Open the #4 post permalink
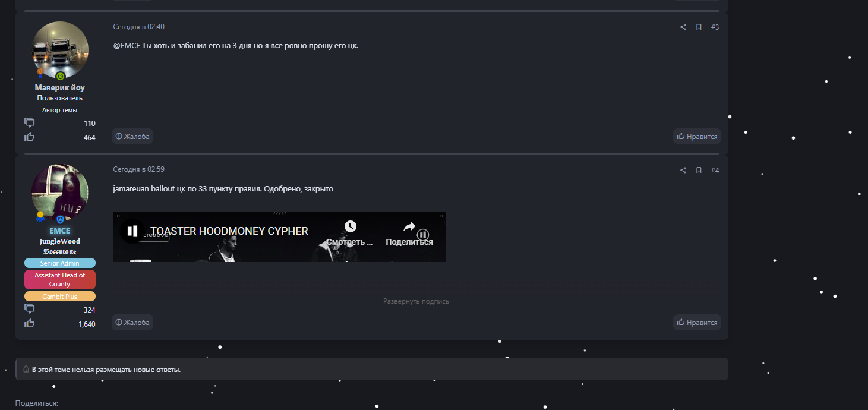Screen dimensions: 868x410 715,170
